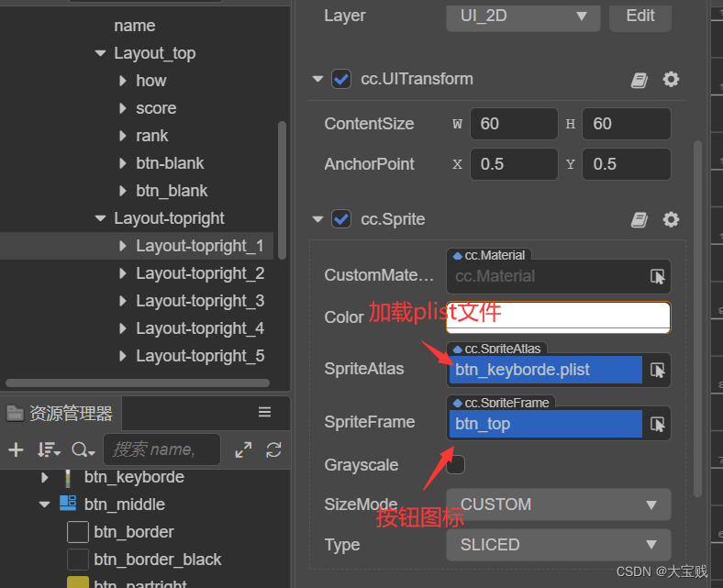This screenshot has height=588, width=723.
Task: Refresh the asset manager list
Action: (x=273, y=449)
